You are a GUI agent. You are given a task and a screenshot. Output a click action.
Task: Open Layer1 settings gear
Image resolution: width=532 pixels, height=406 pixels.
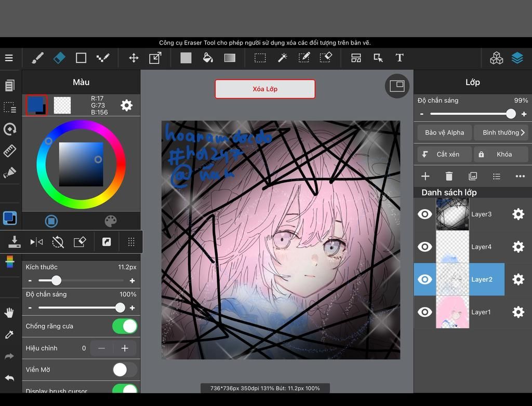pyautogui.click(x=518, y=312)
